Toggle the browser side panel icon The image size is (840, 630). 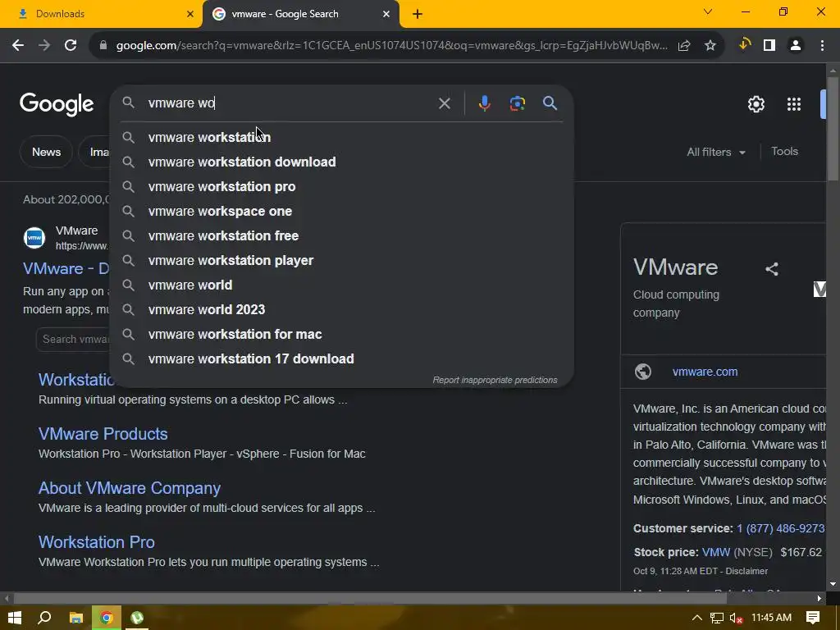pyautogui.click(x=769, y=46)
